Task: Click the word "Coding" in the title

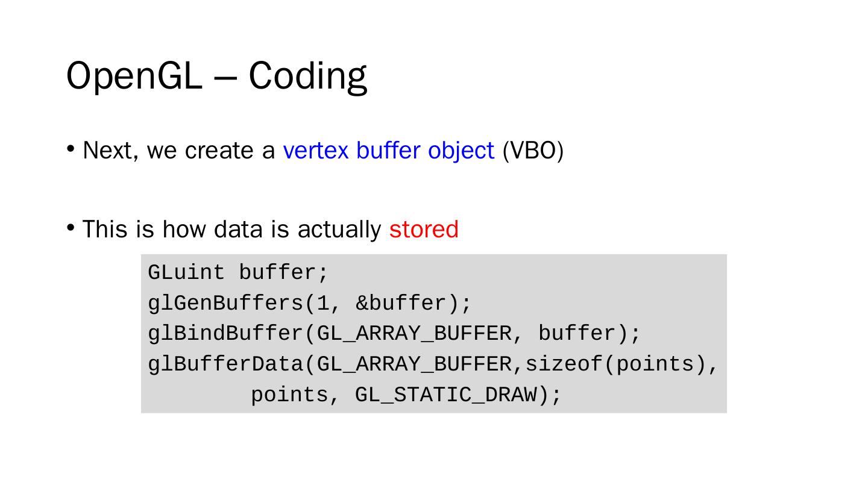Action: (x=307, y=77)
